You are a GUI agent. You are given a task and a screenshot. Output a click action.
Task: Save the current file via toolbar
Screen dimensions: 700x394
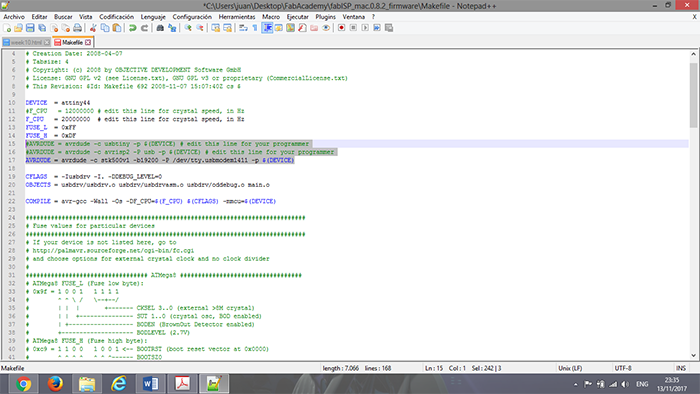(x=30, y=28)
